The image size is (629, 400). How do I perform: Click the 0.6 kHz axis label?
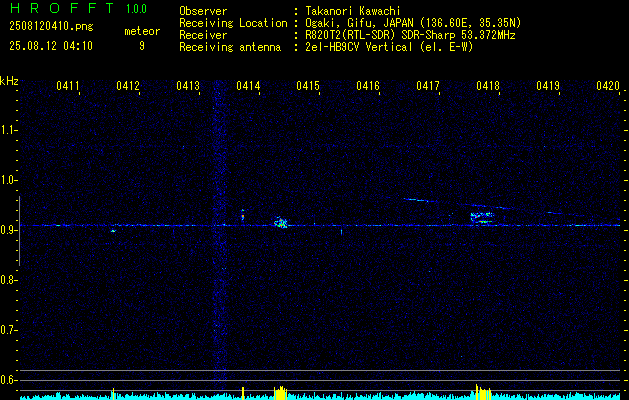[x=8, y=380]
